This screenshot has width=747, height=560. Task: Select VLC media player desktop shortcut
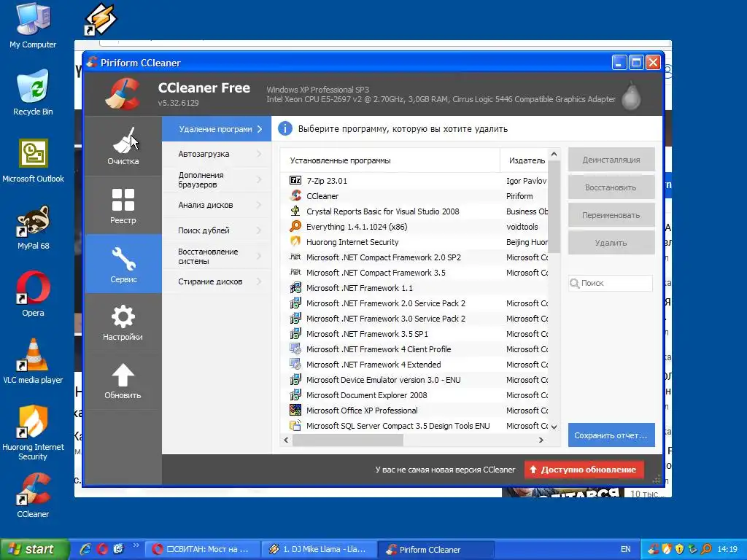click(x=33, y=361)
